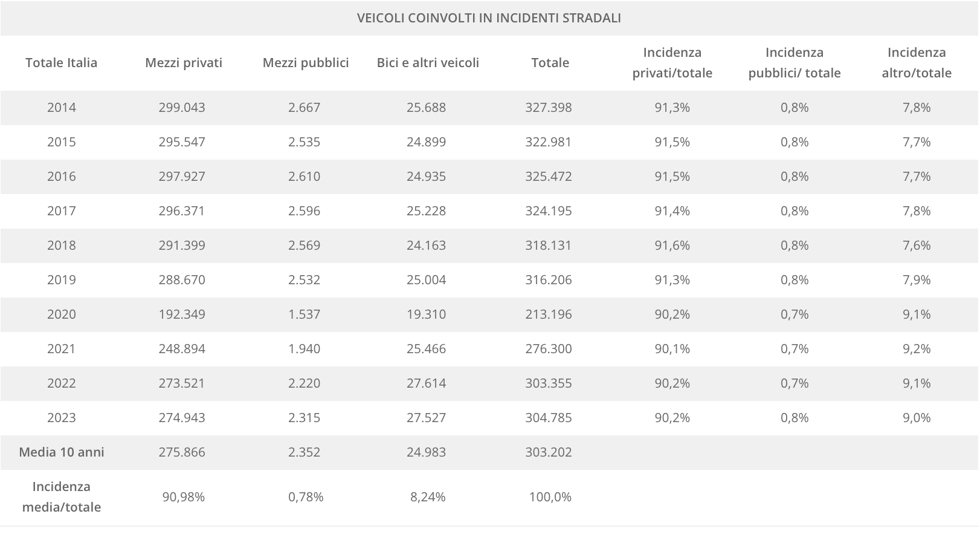Select the 90,98% average incidence cell
Image resolution: width=980 pixels, height=537 pixels.
point(184,497)
